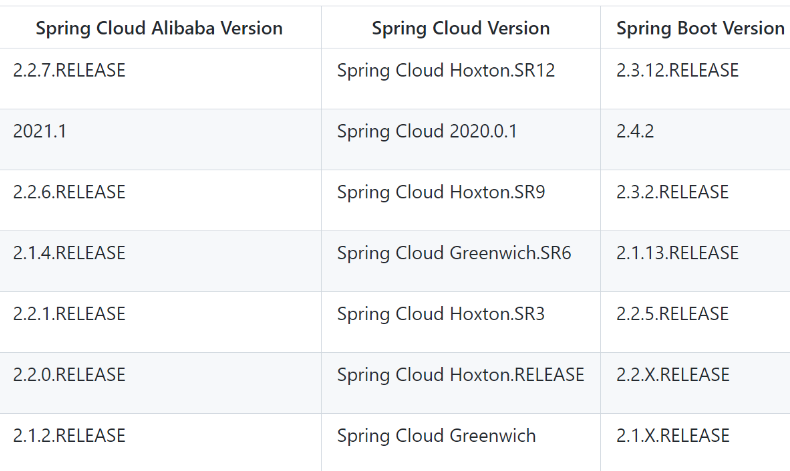The height and width of the screenshot is (471, 790).
Task: Click the Spring Cloud Hoxton.RELEASE cell
Action: [460, 375]
